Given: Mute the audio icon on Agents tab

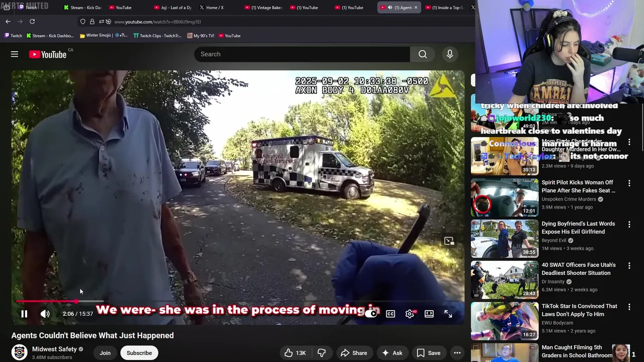Looking at the screenshot, I should coord(389,8).
